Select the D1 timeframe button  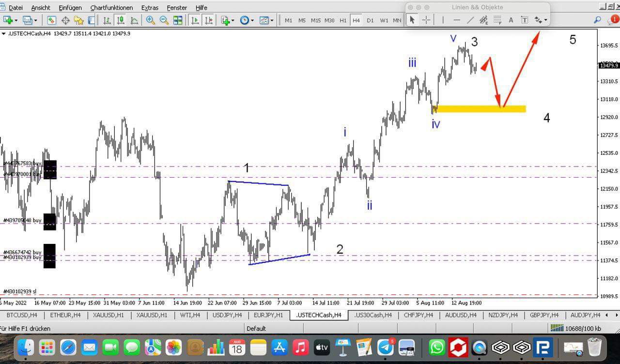pyautogui.click(x=370, y=20)
